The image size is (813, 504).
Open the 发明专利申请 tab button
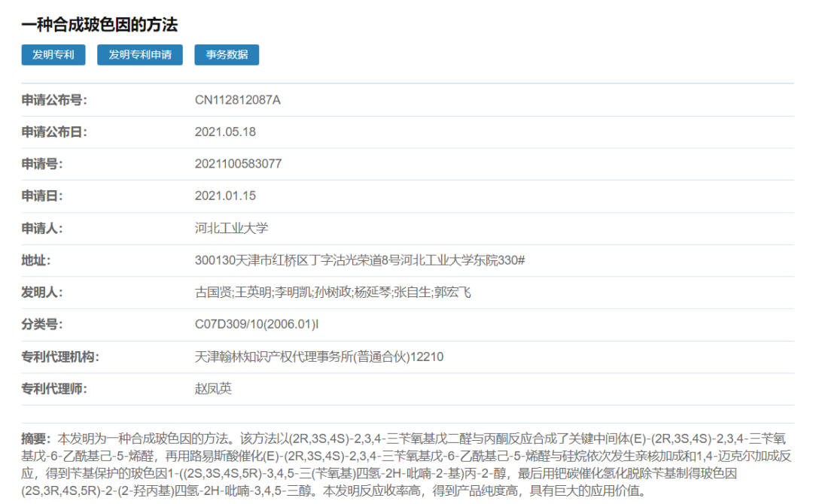coord(140,55)
